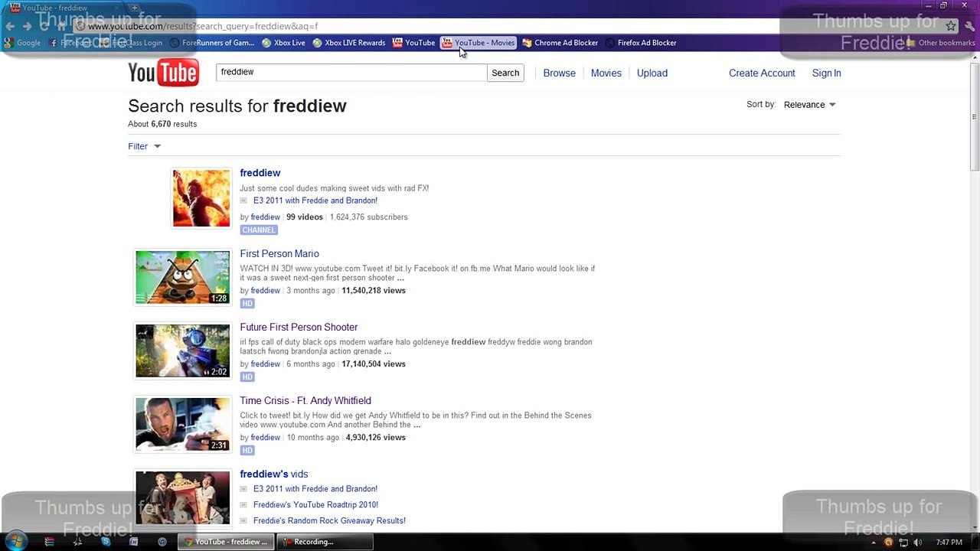The height and width of the screenshot is (551, 980).
Task: Open Time Crisis - Ft. Andy Whitfield title
Action: coord(305,401)
